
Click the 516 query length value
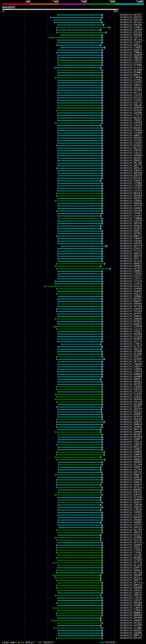115,11
